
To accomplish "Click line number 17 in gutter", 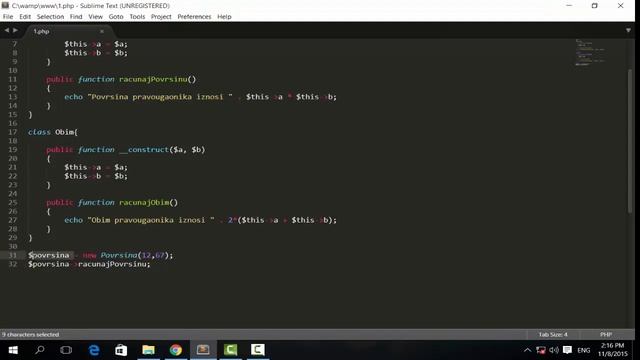I will pos(13,132).
